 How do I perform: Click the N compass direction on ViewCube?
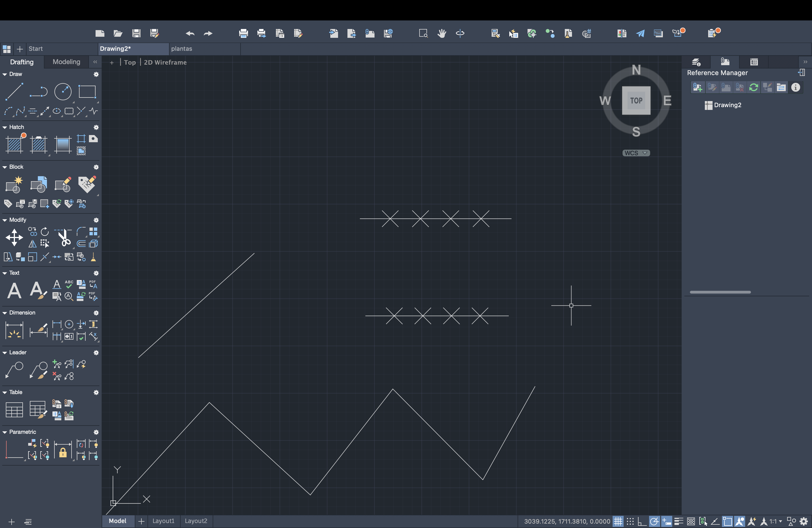pyautogui.click(x=636, y=70)
